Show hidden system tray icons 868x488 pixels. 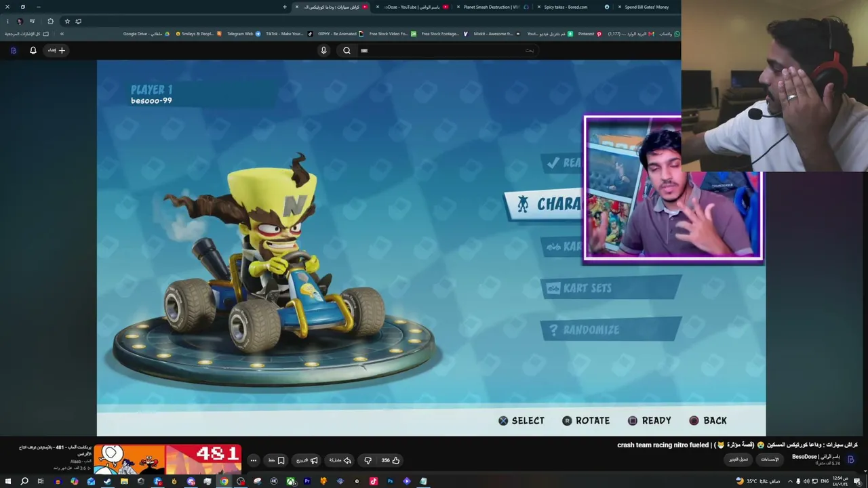click(789, 481)
